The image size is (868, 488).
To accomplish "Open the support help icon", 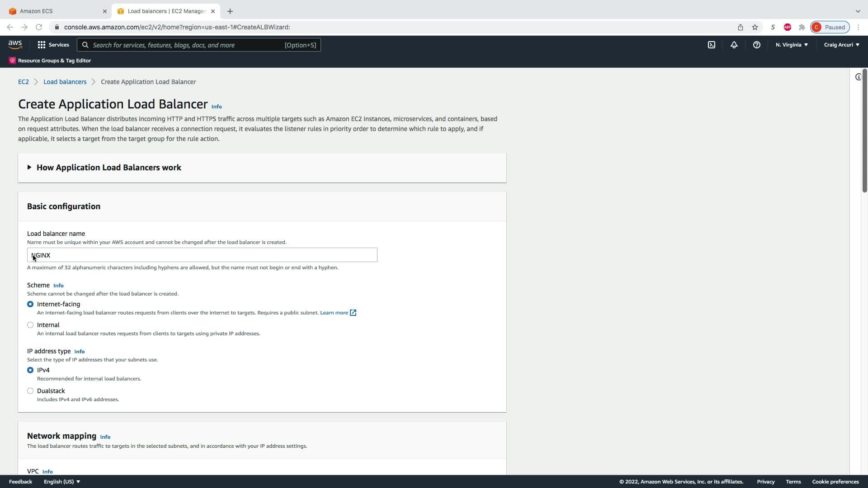I will tap(757, 45).
